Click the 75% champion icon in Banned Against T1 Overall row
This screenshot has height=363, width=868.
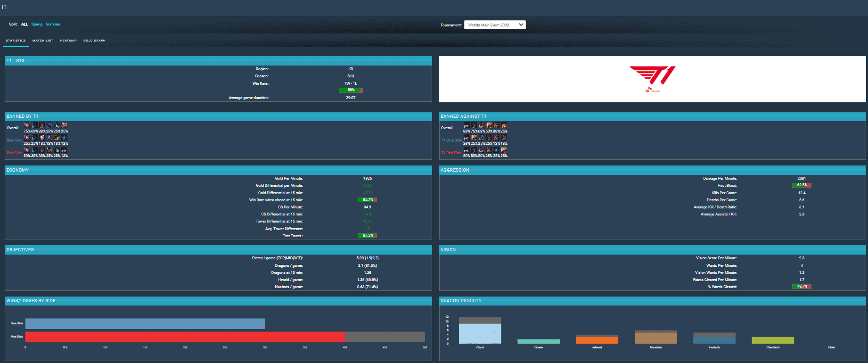[474, 125]
